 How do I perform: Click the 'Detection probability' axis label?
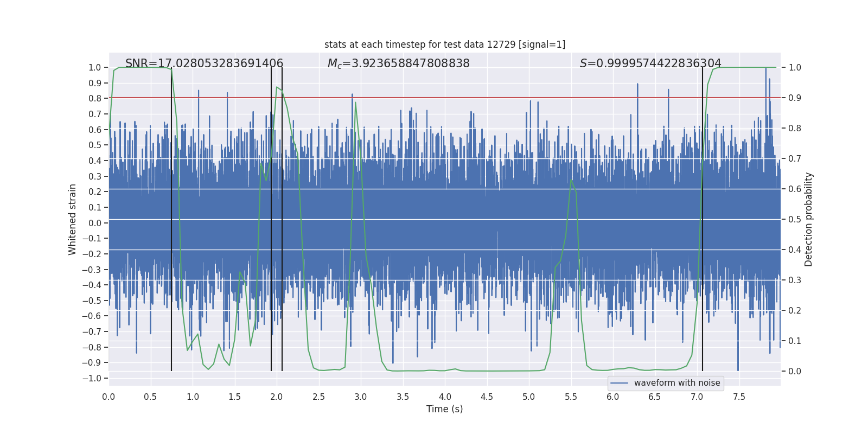coord(809,219)
